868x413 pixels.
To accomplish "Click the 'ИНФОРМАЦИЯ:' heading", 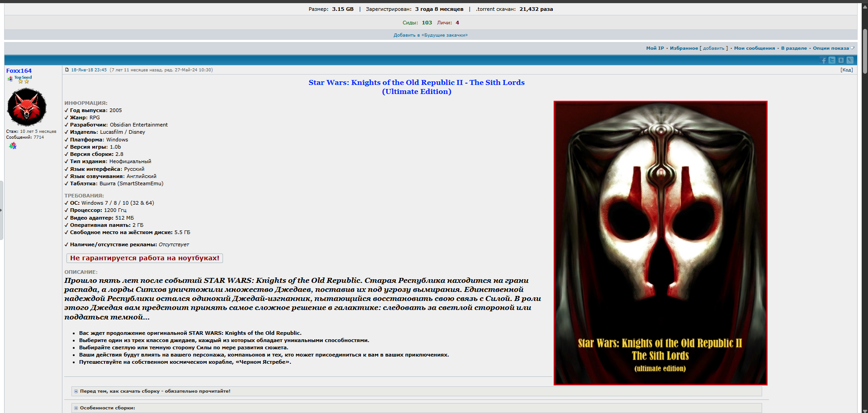I will pos(86,103).
